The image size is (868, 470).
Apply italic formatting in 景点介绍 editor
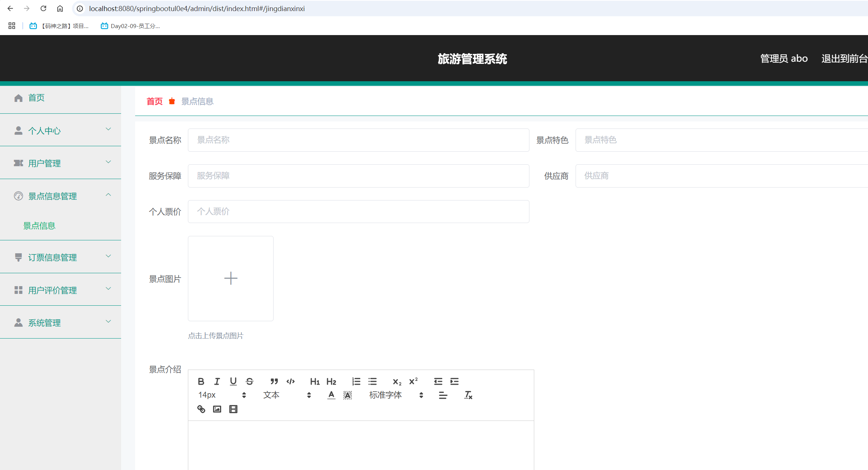click(217, 381)
